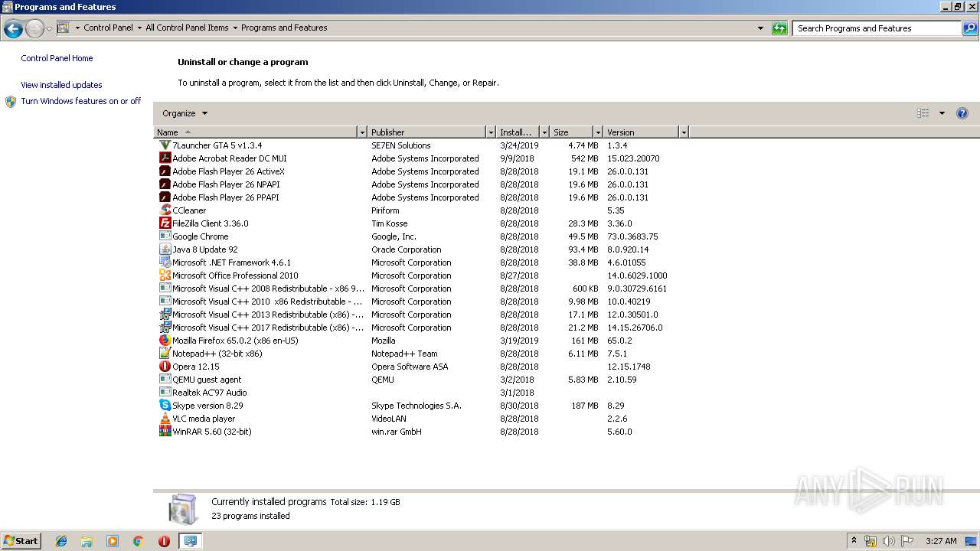Expand the Control Panel breadcrumb arrow
980x551 pixels.
139,28
